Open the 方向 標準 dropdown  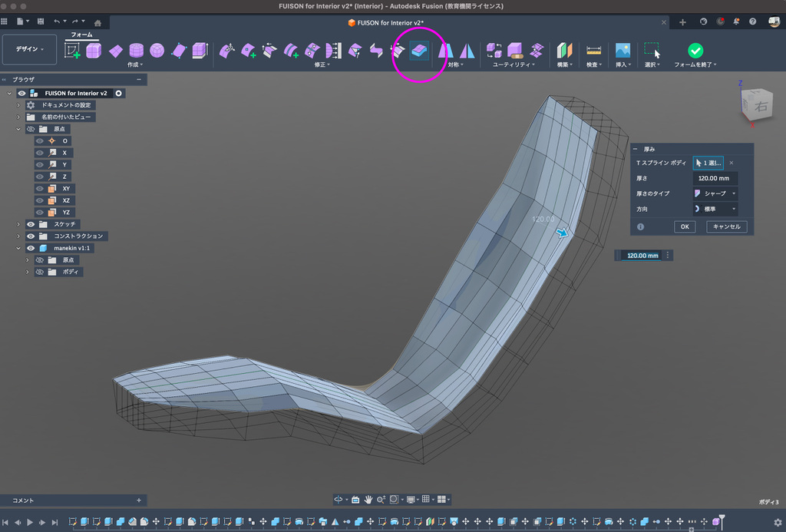(715, 209)
